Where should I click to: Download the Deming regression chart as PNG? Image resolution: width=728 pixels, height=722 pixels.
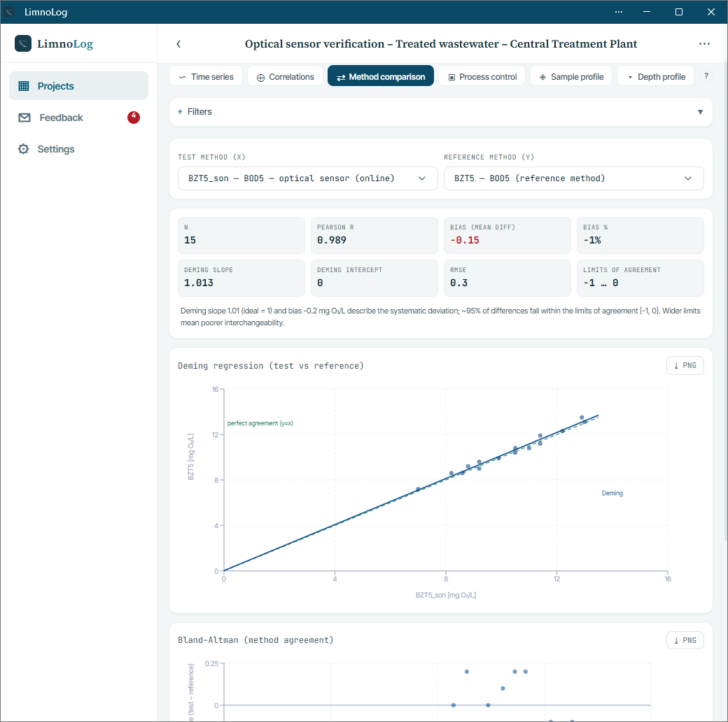click(x=685, y=366)
